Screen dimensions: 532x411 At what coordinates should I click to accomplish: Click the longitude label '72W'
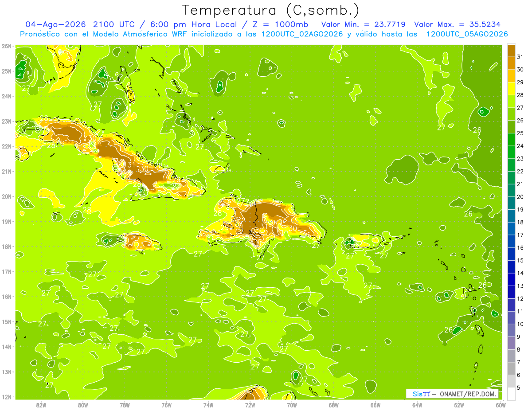[250, 405]
